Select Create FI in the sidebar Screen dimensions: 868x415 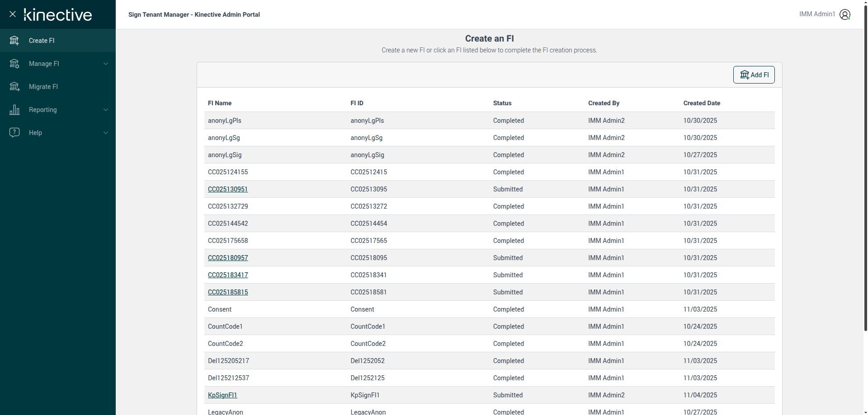42,41
